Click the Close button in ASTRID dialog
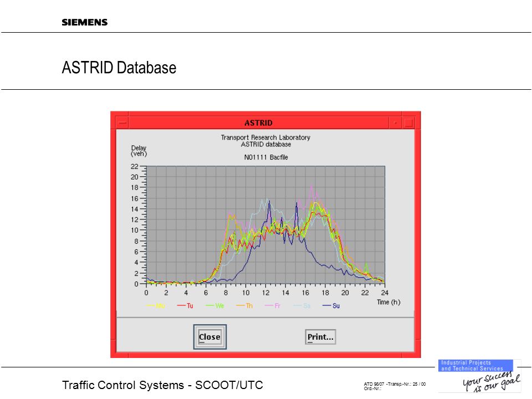 pos(209,337)
